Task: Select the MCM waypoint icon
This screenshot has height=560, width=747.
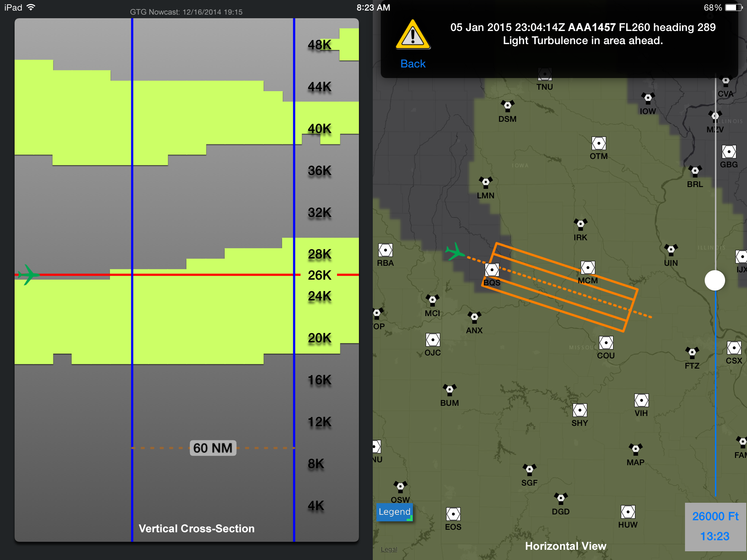Action: (588, 268)
